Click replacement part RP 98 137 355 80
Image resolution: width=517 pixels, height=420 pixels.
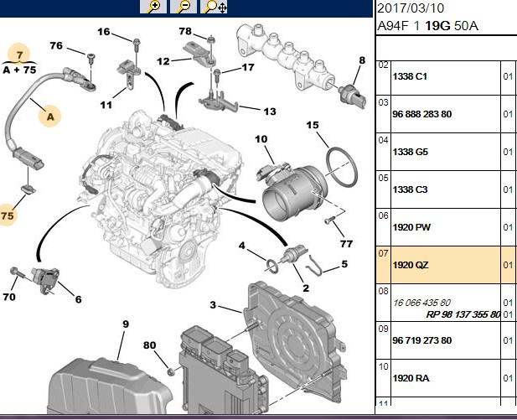pyautogui.click(x=463, y=314)
